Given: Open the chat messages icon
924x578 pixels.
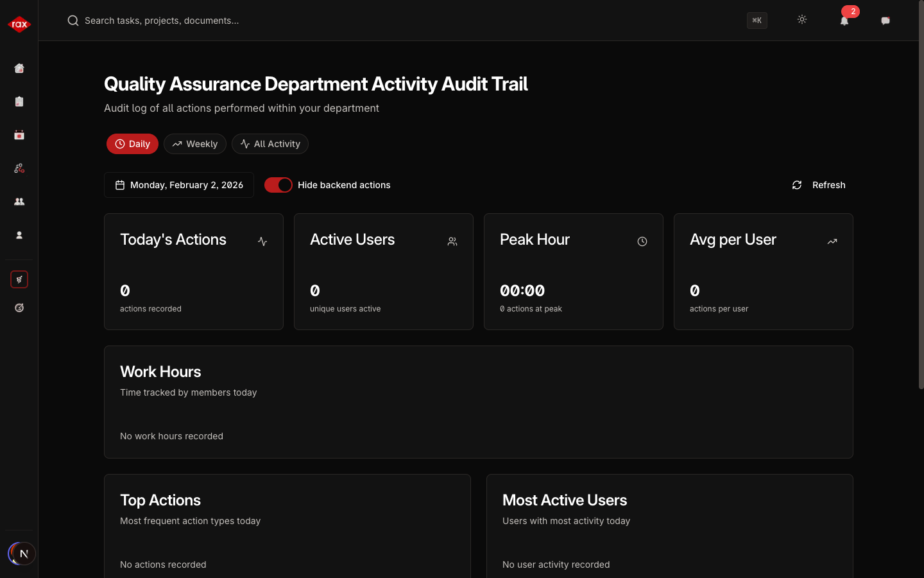Looking at the screenshot, I should click(x=885, y=21).
